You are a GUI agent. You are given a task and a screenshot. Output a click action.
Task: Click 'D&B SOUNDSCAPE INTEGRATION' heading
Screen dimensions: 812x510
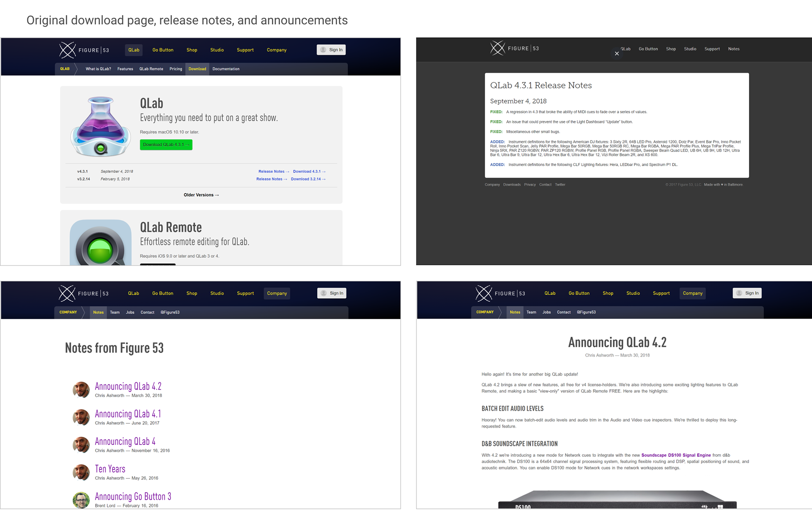(519, 444)
